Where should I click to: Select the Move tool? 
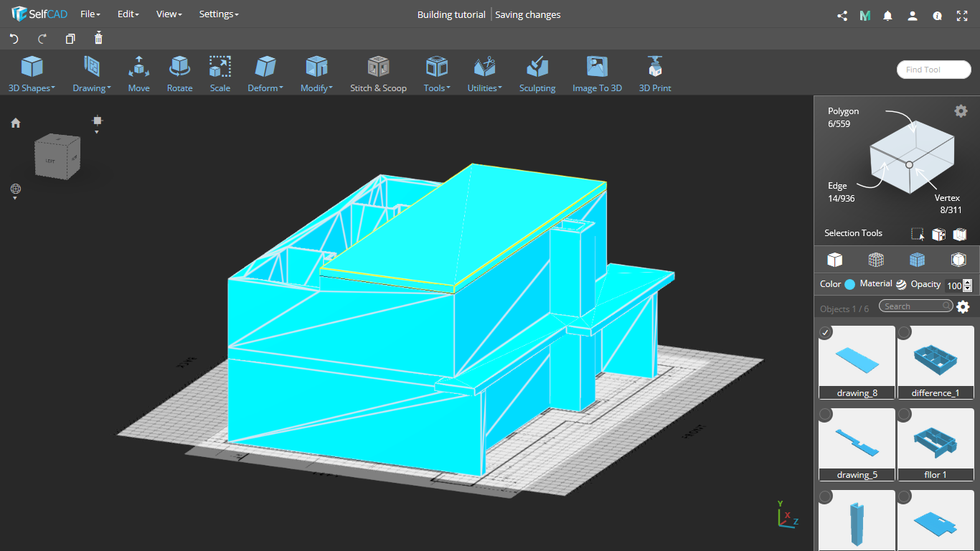(x=138, y=75)
